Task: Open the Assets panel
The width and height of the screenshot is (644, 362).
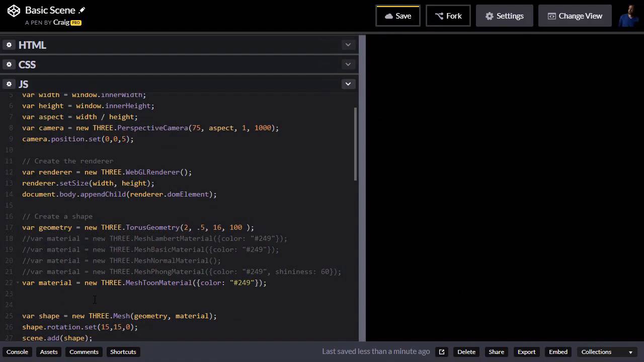Action: tap(49, 352)
